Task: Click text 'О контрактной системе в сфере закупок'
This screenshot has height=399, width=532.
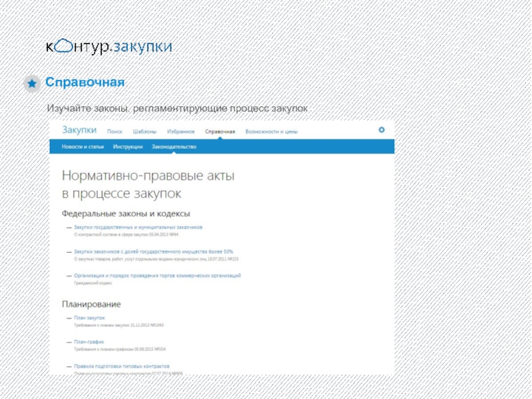Action: [x=111, y=235]
